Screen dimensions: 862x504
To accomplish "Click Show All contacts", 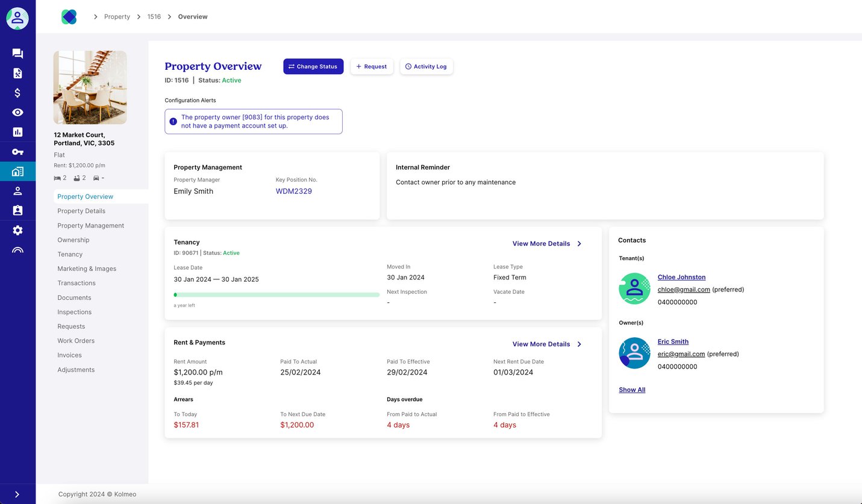I will coord(632,390).
